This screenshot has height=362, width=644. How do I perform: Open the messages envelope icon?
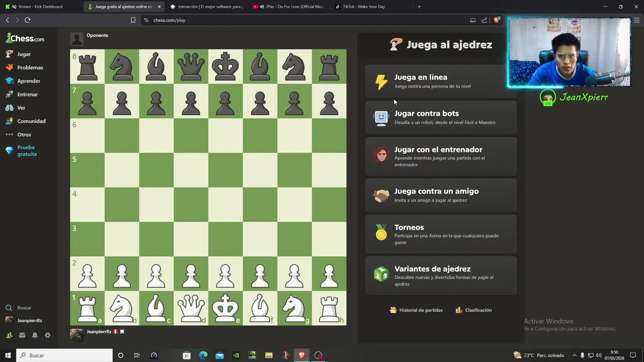22,335
